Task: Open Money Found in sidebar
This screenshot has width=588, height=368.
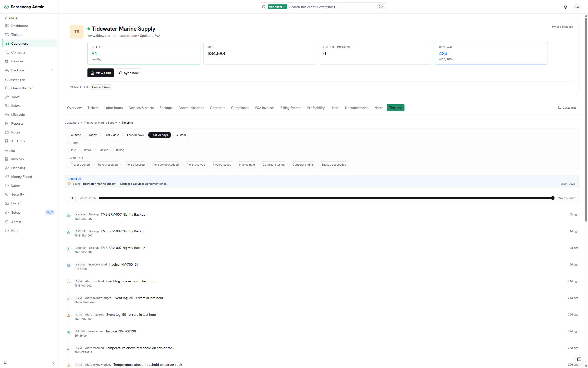Action: coord(29,177)
